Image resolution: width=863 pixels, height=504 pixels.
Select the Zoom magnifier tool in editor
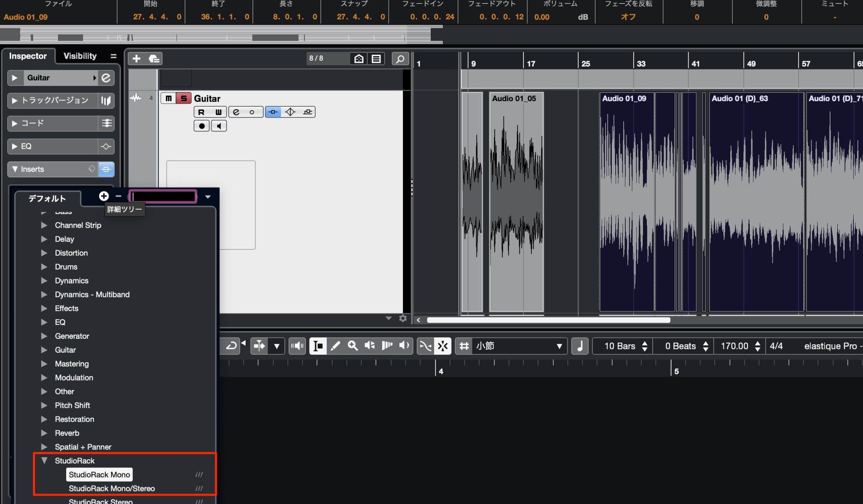[x=353, y=346]
